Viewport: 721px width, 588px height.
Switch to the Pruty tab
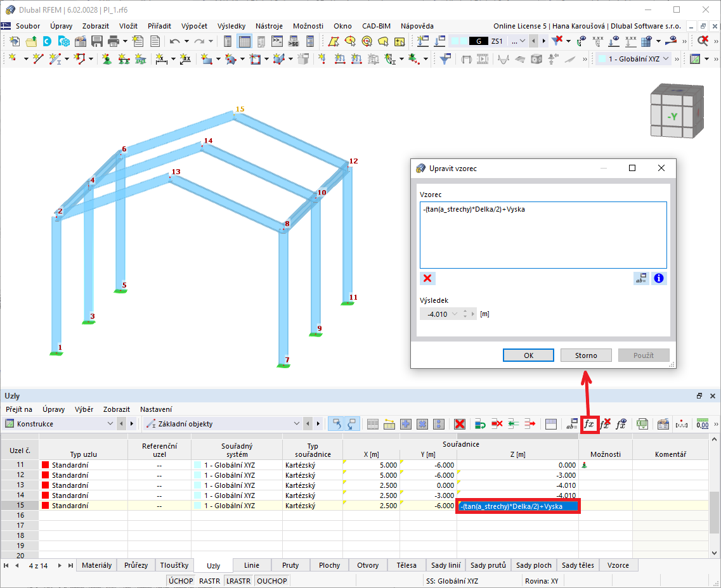click(290, 565)
